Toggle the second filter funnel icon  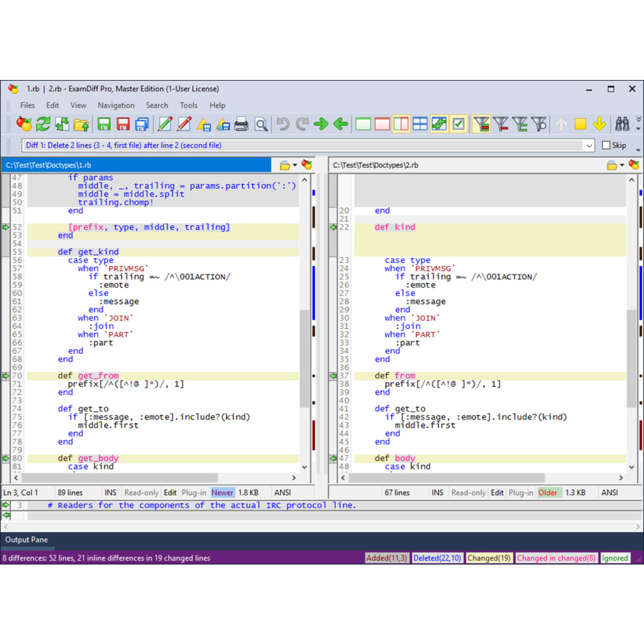(x=501, y=124)
